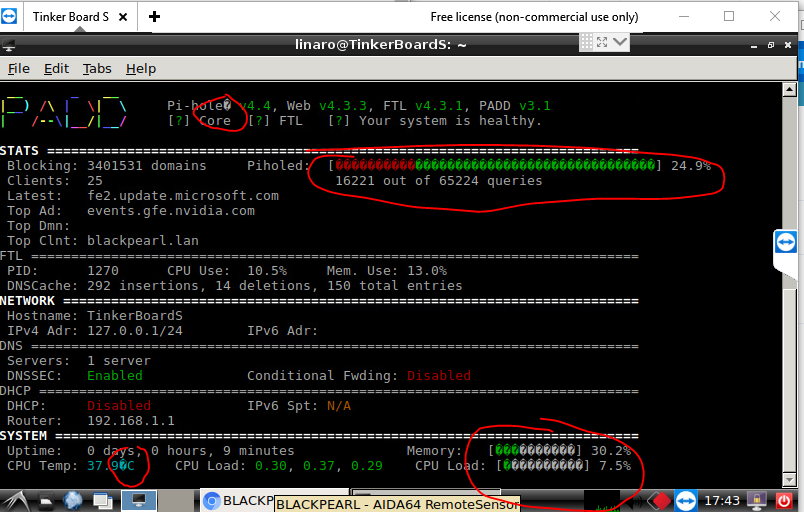Click the screen lock tray icon

pyautogui.click(x=756, y=501)
